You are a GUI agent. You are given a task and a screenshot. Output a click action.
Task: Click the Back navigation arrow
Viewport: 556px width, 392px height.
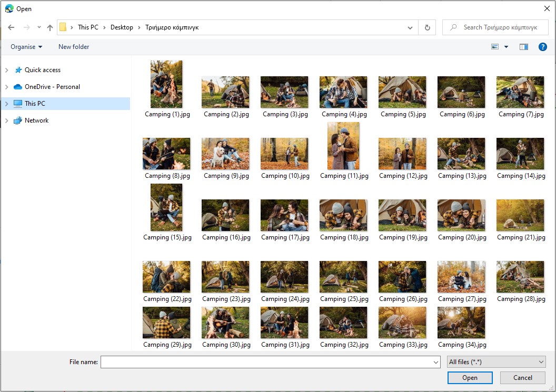point(11,27)
